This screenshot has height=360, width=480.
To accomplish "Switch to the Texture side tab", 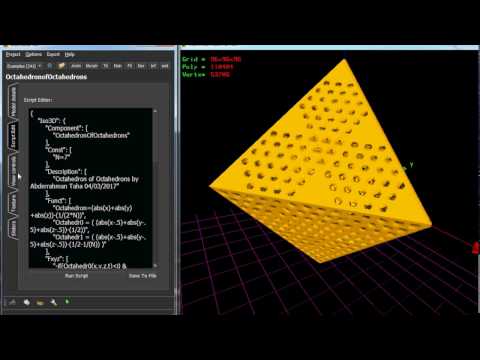I will [x=13, y=203].
